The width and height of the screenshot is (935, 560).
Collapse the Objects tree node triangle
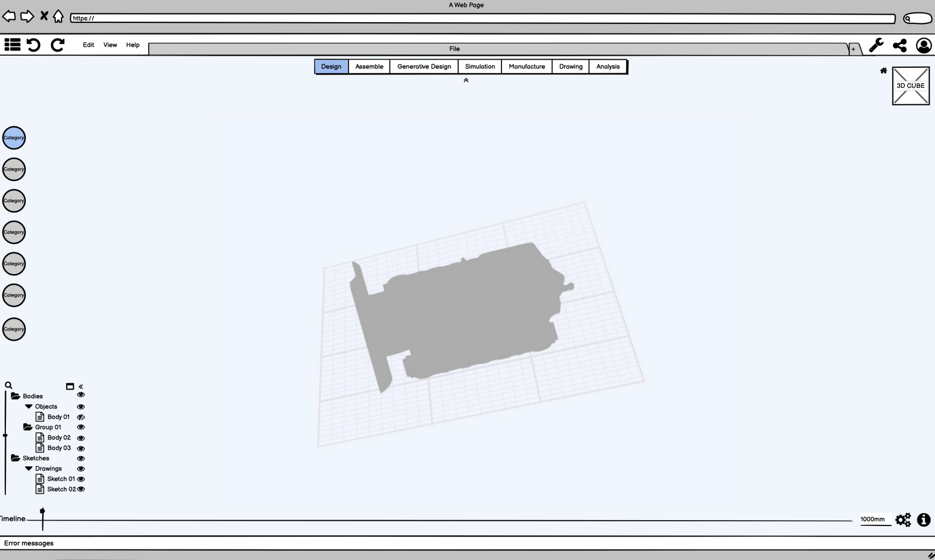tap(29, 407)
